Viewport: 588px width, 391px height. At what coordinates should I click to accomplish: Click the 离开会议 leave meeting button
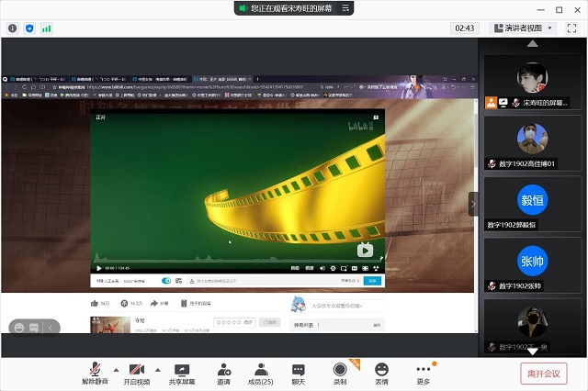click(x=544, y=374)
